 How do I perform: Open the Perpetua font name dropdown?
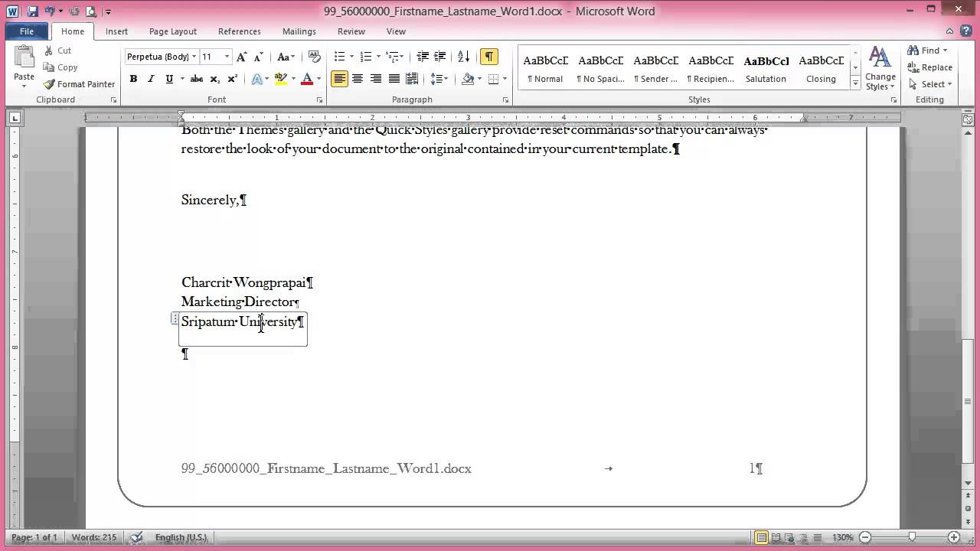point(194,57)
